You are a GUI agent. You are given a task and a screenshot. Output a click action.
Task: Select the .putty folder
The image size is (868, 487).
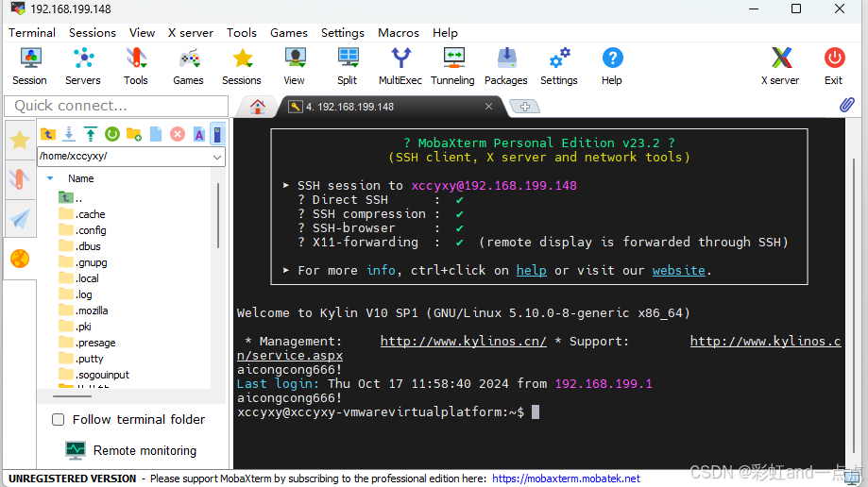click(x=81, y=359)
